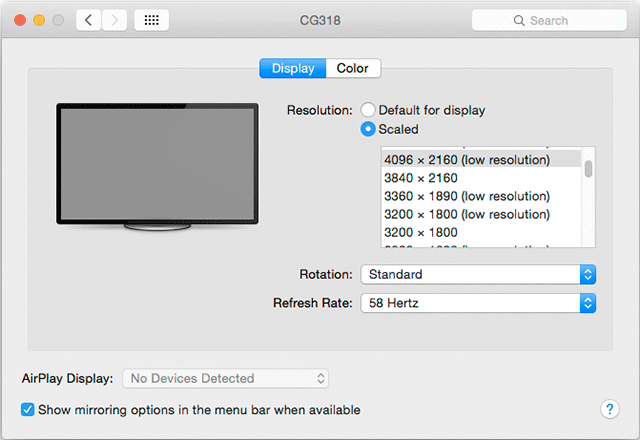Switch to the Color tab

pyautogui.click(x=353, y=68)
